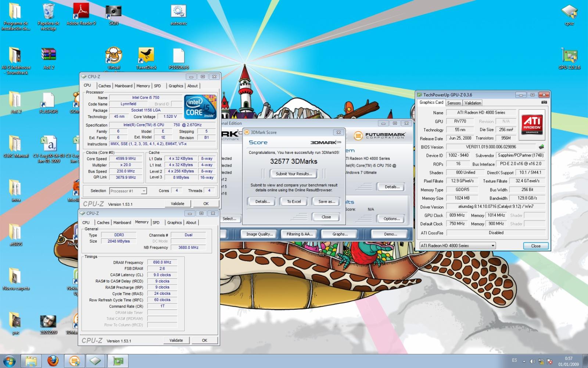This screenshot has width=588, height=368.
Task: Open the G36C Manual folder icon
Action: [x=16, y=146]
